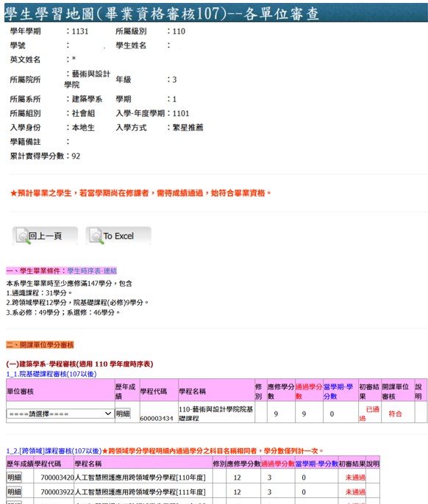Click the 社會組 group value
Viewport: 428px width, 504px height.
83,113
